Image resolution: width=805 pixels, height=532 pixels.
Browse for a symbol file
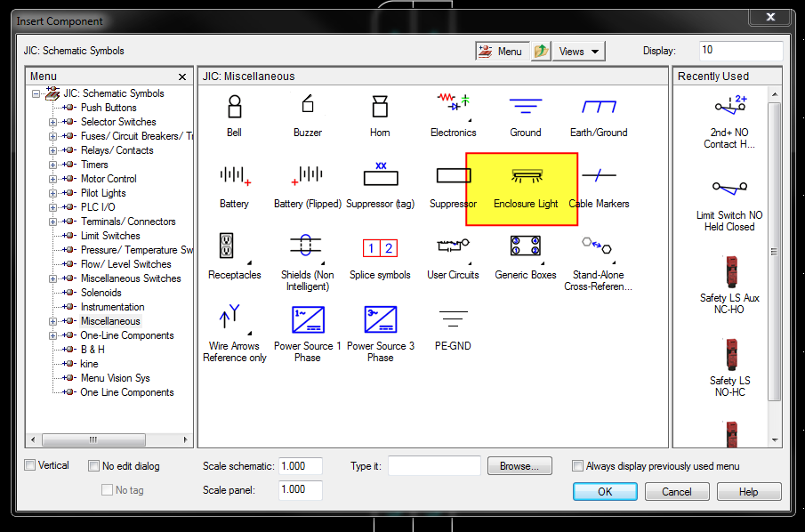(x=519, y=466)
